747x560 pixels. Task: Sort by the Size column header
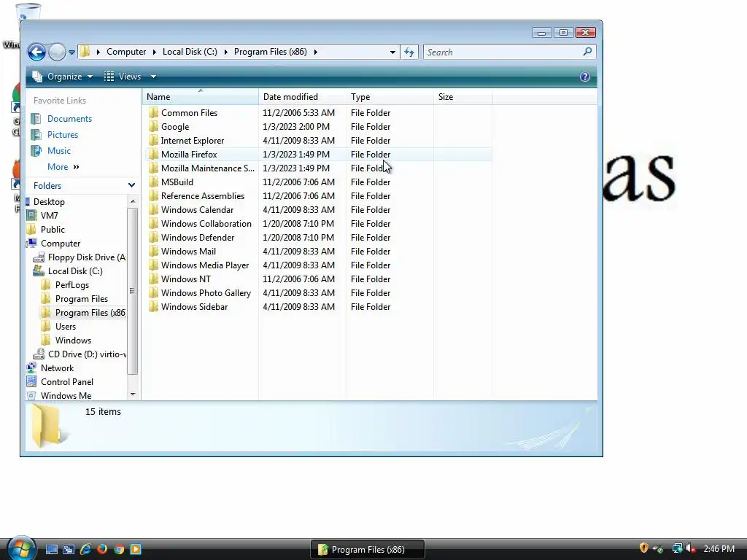462,97
